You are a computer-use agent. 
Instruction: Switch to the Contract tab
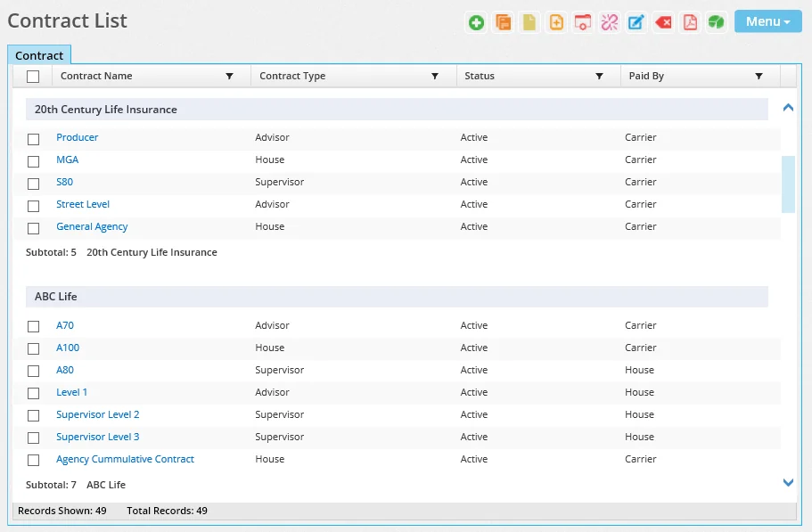(x=39, y=54)
